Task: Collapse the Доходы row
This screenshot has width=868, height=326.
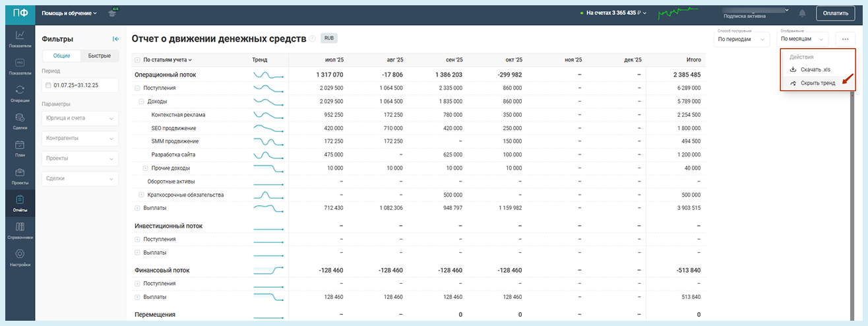Action: pyautogui.click(x=140, y=102)
